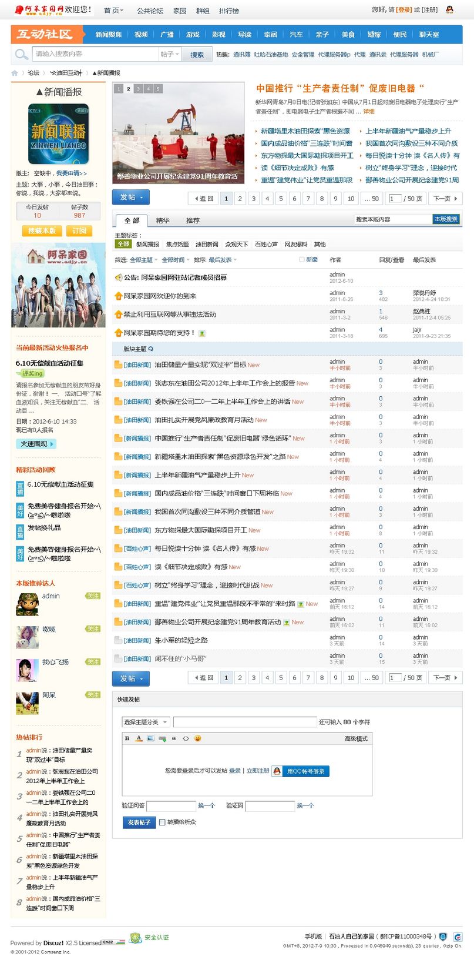
Task: Open the 视频 item in the blue nav bar
Action: point(141,35)
